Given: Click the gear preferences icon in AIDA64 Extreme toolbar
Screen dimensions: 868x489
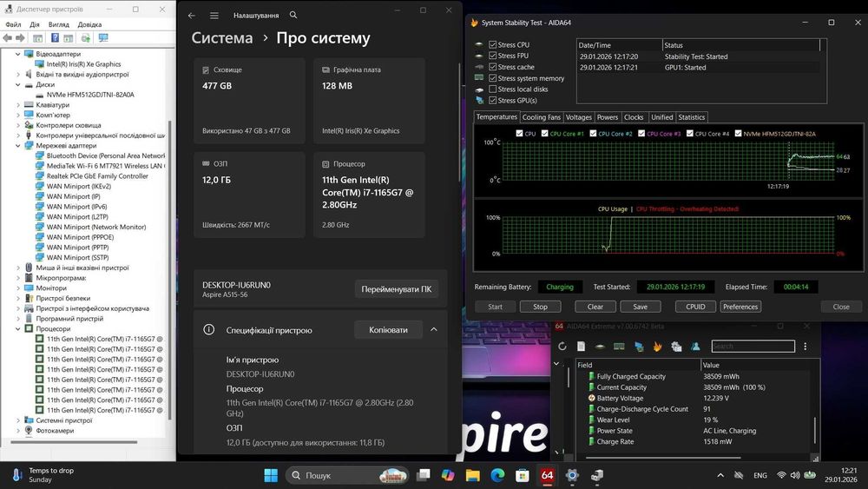Looking at the screenshot, I should pyautogui.click(x=676, y=346).
